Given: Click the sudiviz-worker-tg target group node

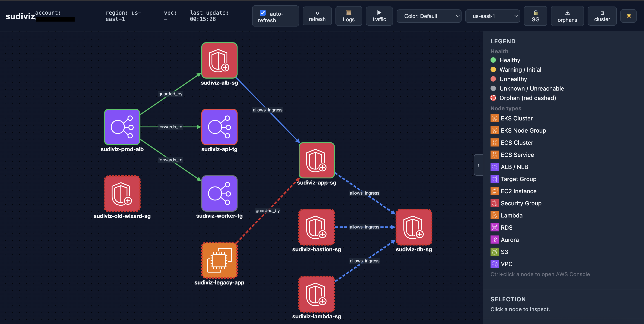Looking at the screenshot, I should (x=219, y=193).
